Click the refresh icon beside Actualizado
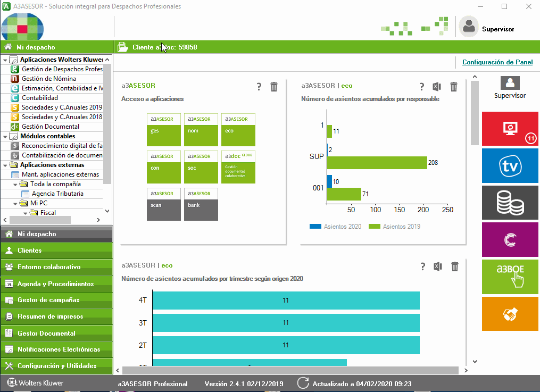The width and height of the screenshot is (540, 392). click(303, 383)
